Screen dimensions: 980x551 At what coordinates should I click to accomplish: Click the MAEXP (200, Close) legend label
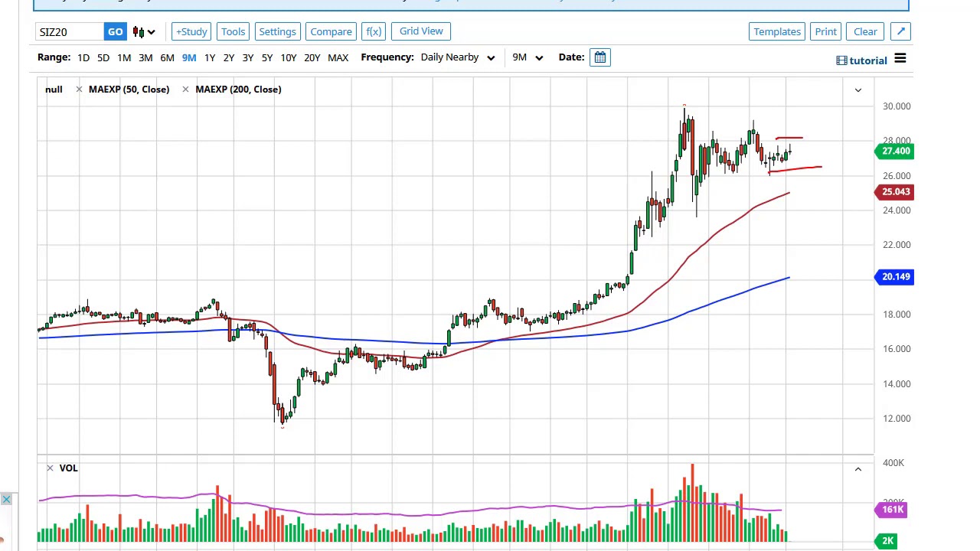[x=238, y=90]
